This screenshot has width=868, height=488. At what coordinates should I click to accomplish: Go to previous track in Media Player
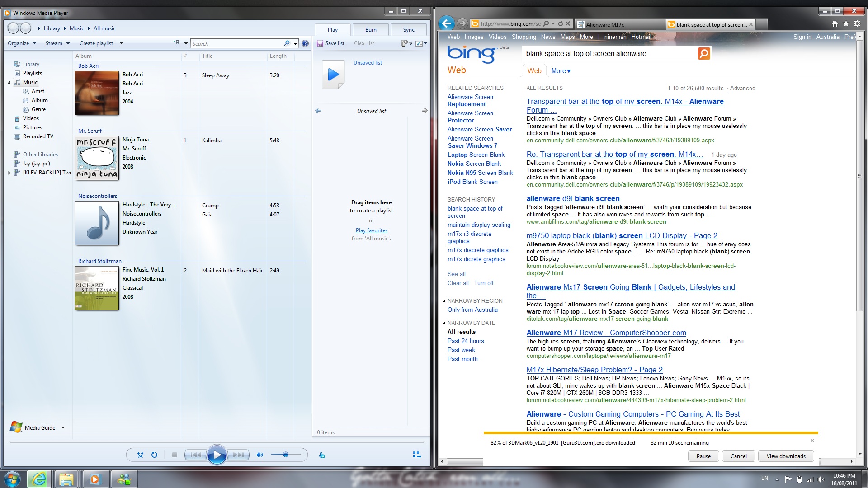tap(196, 455)
